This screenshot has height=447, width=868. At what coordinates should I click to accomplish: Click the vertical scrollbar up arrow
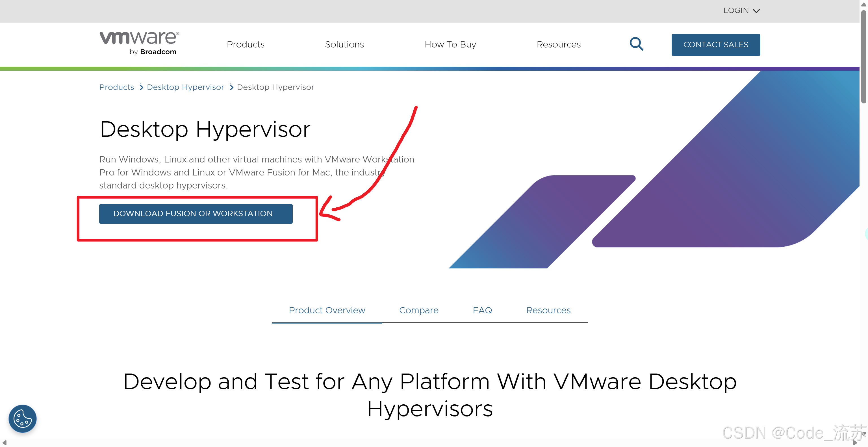863,4
